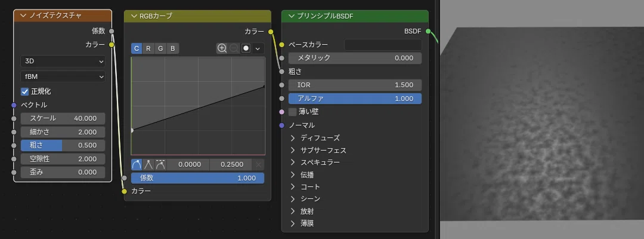
Task: Switch to the B curve channel
Action: [173, 48]
